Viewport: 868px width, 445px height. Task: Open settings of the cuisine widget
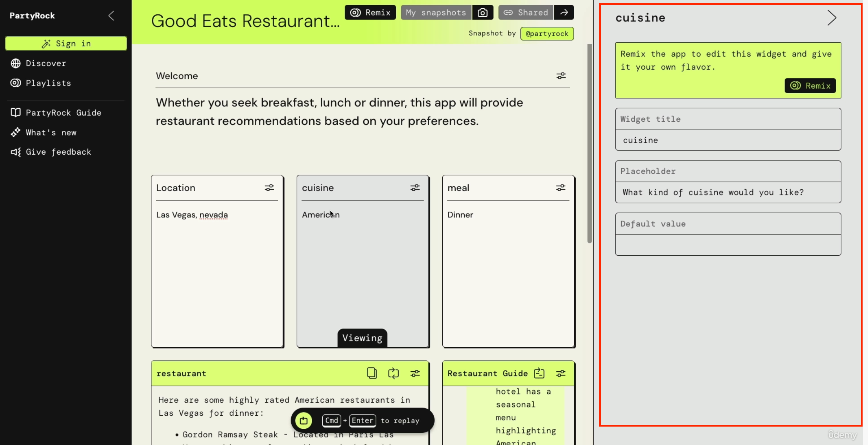tap(415, 188)
